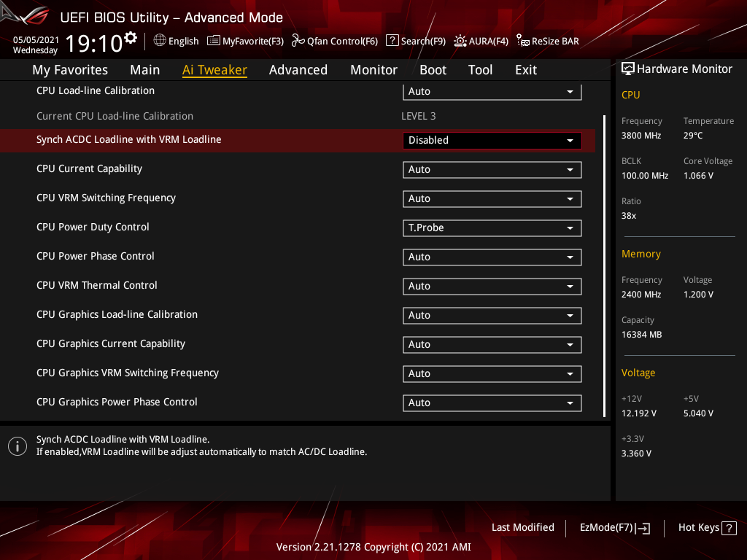Open CPU Load-line Calibration dropdown
The width and height of the screenshot is (747, 560).
click(x=492, y=91)
